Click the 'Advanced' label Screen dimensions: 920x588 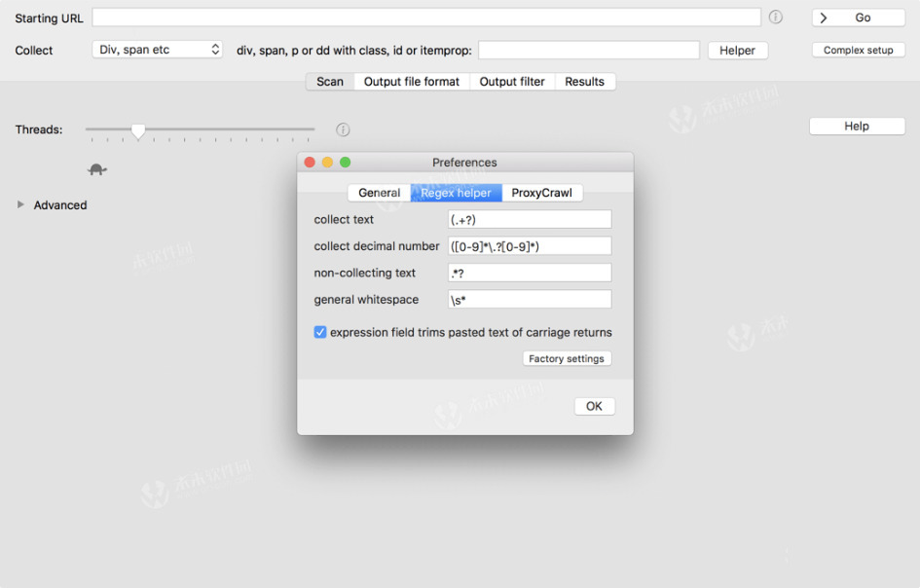pos(60,204)
